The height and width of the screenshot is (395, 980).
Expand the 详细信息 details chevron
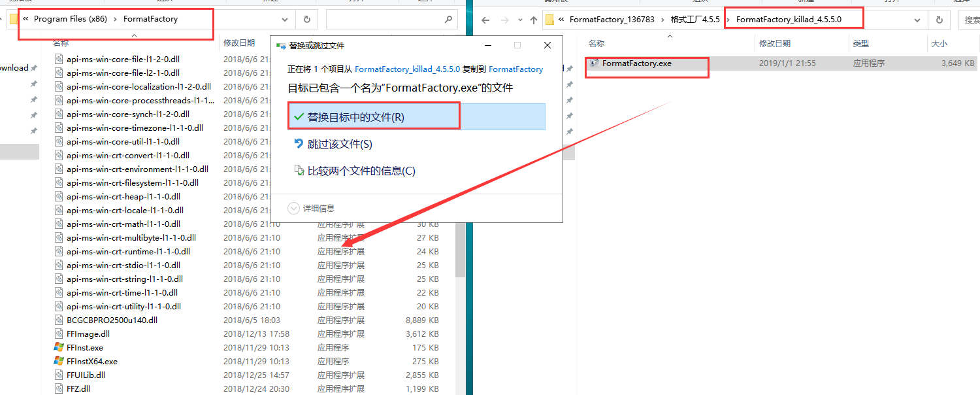click(x=293, y=208)
